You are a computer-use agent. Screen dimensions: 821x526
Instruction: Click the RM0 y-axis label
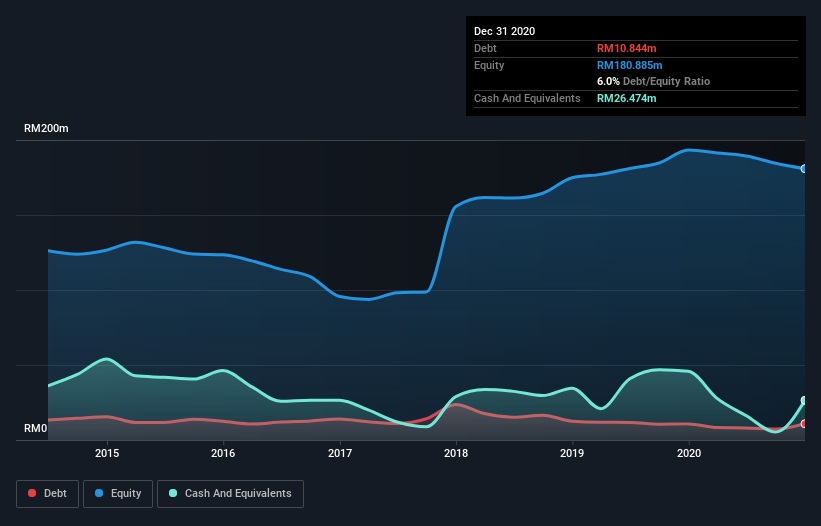click(x=36, y=428)
